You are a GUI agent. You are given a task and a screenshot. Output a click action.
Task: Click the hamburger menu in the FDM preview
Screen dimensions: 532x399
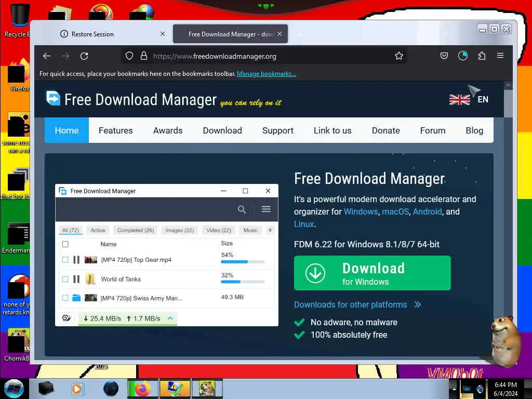[266, 209]
